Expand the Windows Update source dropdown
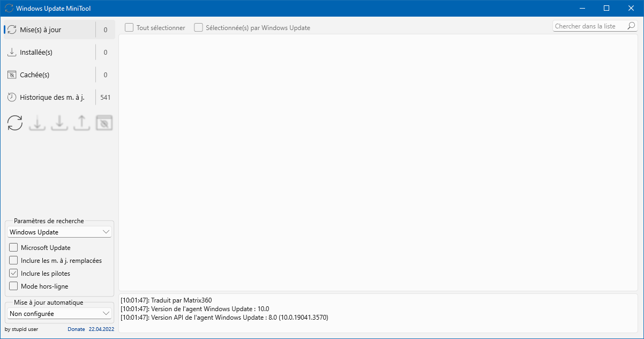The height and width of the screenshot is (339, 644). click(59, 232)
